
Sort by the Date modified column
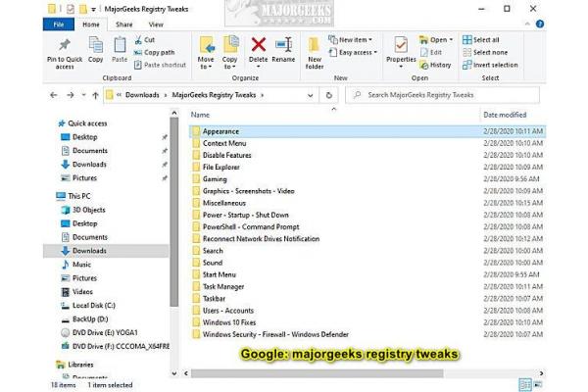[x=505, y=115]
